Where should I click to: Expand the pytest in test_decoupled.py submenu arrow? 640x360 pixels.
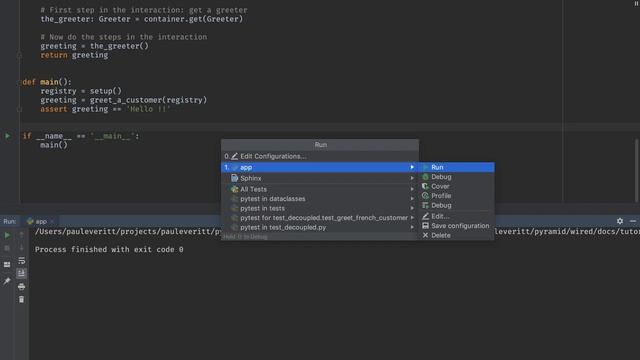point(412,227)
